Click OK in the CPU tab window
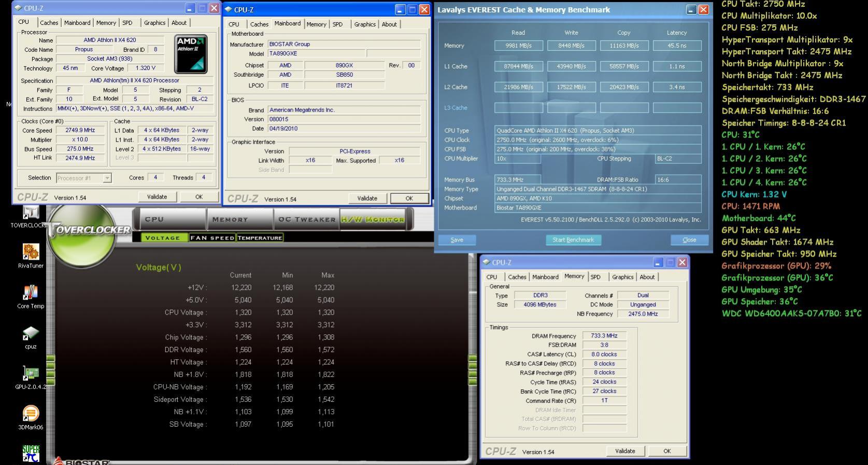Image resolution: width=868 pixels, height=465 pixels. coord(199,197)
